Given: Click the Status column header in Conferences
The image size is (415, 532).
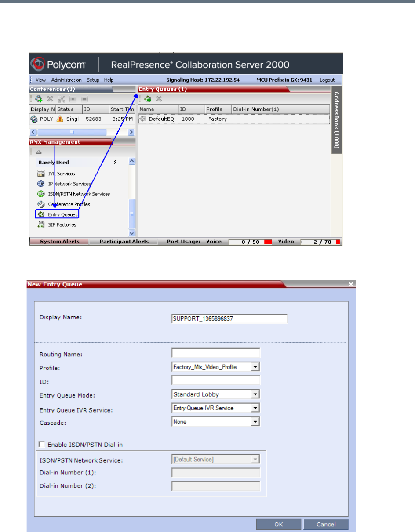Looking at the screenshot, I should tap(69, 109).
